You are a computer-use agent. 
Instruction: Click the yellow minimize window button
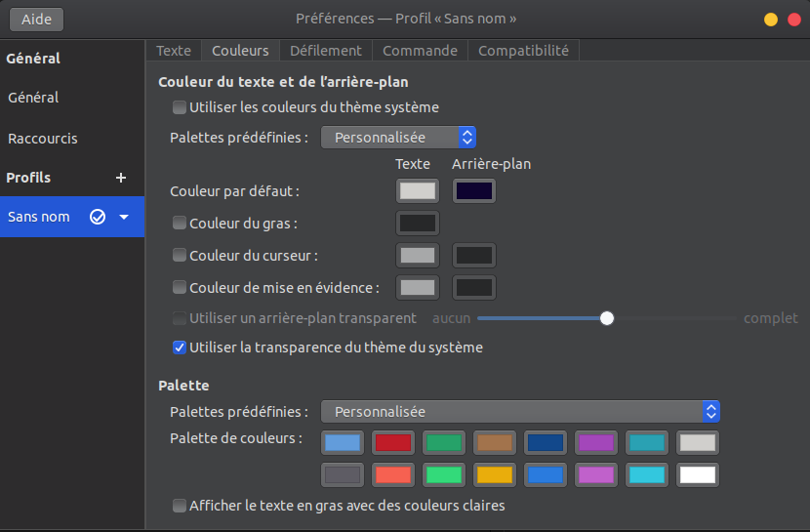click(771, 20)
